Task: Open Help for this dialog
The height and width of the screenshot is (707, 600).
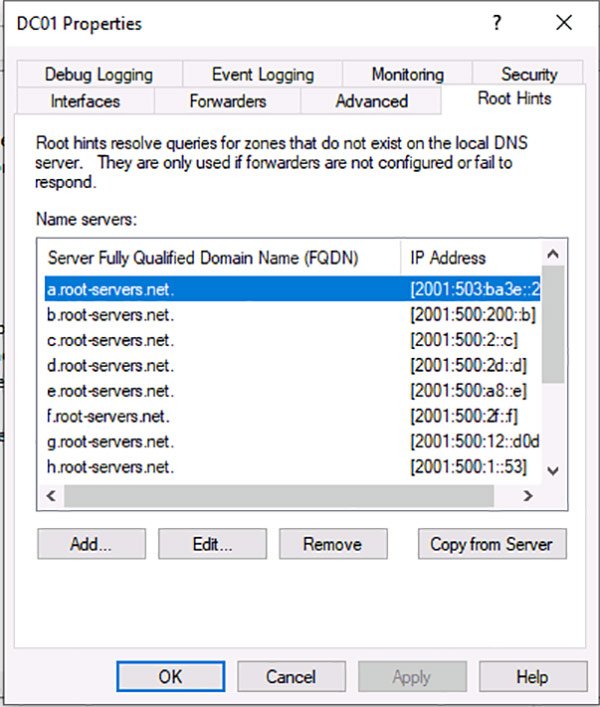Action: pyautogui.click(x=532, y=677)
